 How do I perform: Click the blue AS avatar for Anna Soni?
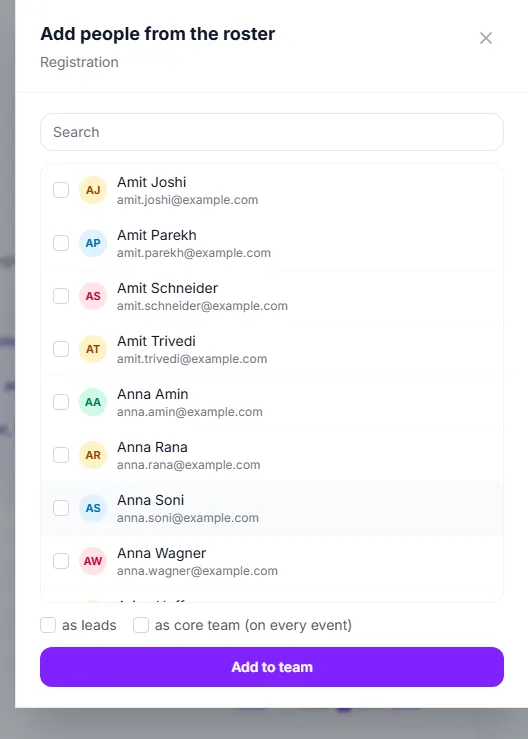(x=93, y=508)
